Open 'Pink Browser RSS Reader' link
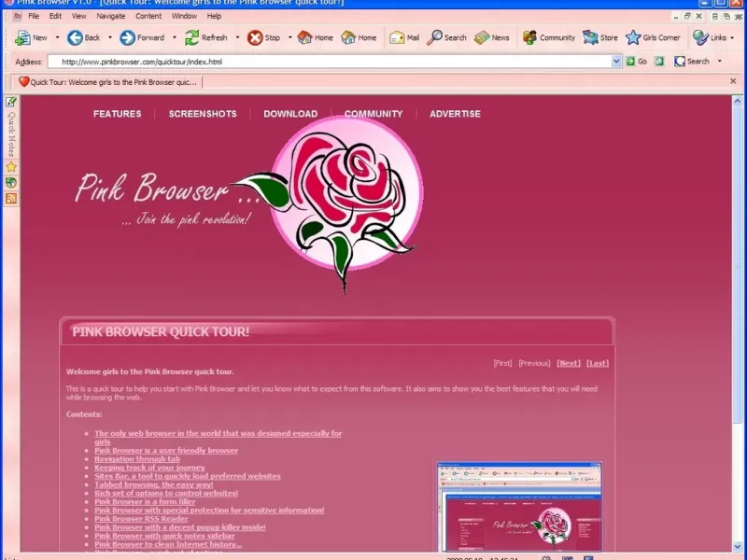Image resolution: width=747 pixels, height=560 pixels. [x=141, y=519]
